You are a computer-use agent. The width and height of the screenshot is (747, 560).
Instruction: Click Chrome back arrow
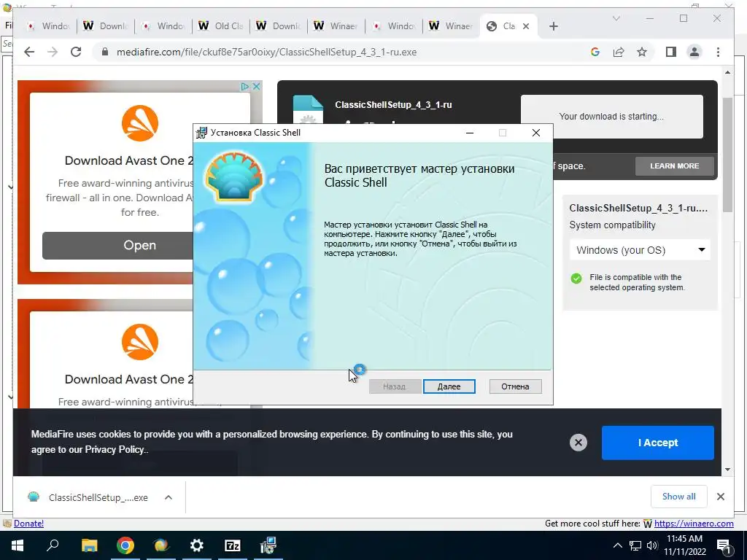coord(29,52)
